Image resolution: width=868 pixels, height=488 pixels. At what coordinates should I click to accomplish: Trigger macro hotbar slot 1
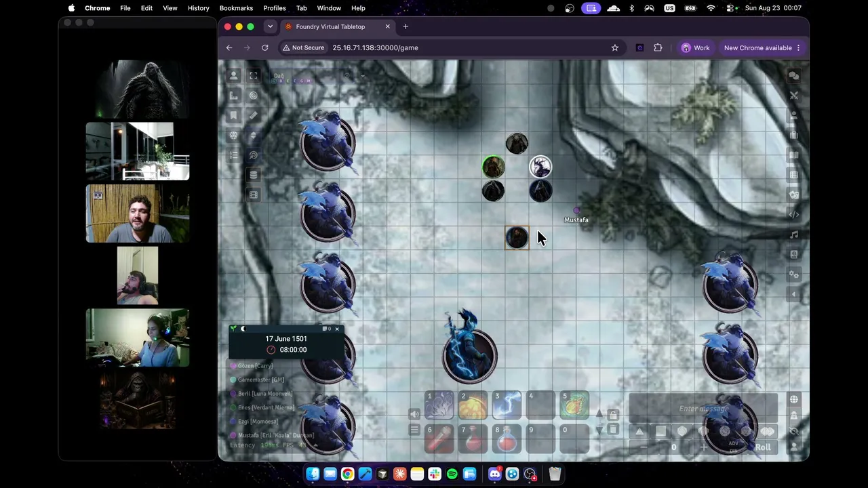(439, 405)
